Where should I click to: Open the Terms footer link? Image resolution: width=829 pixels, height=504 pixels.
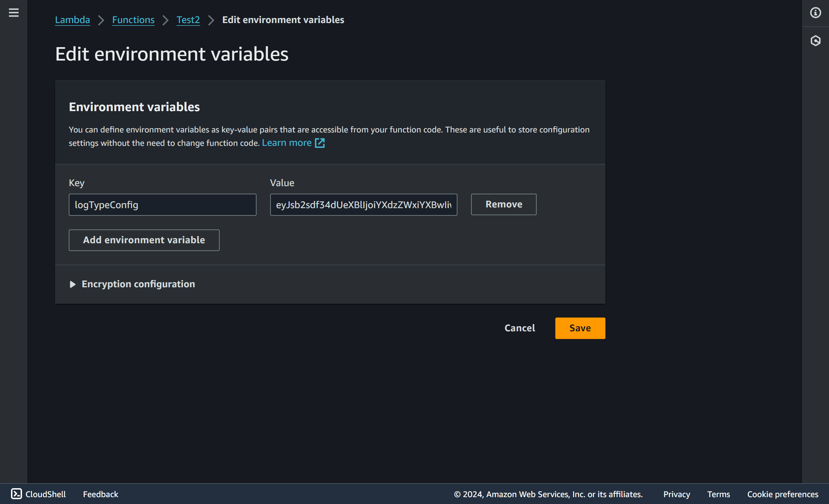click(x=718, y=494)
